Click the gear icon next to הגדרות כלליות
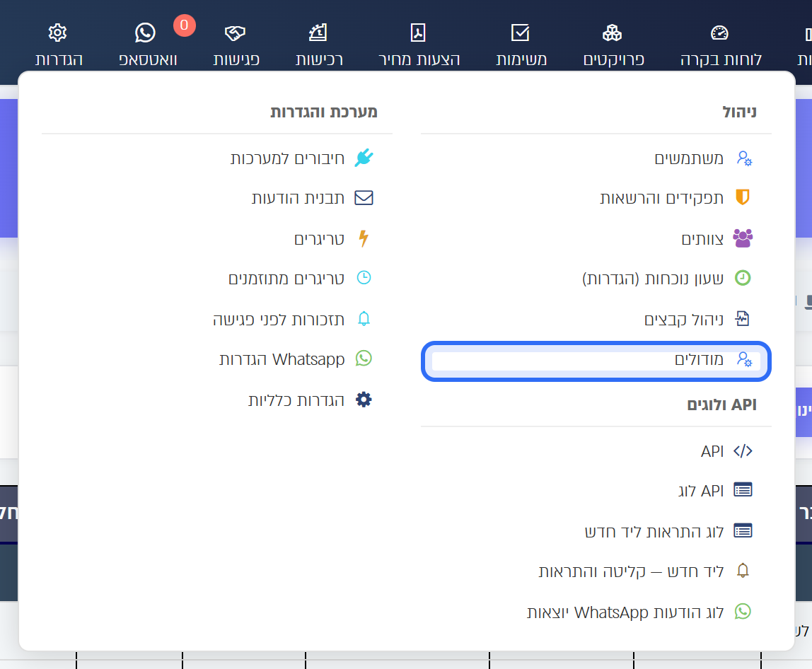 [364, 400]
